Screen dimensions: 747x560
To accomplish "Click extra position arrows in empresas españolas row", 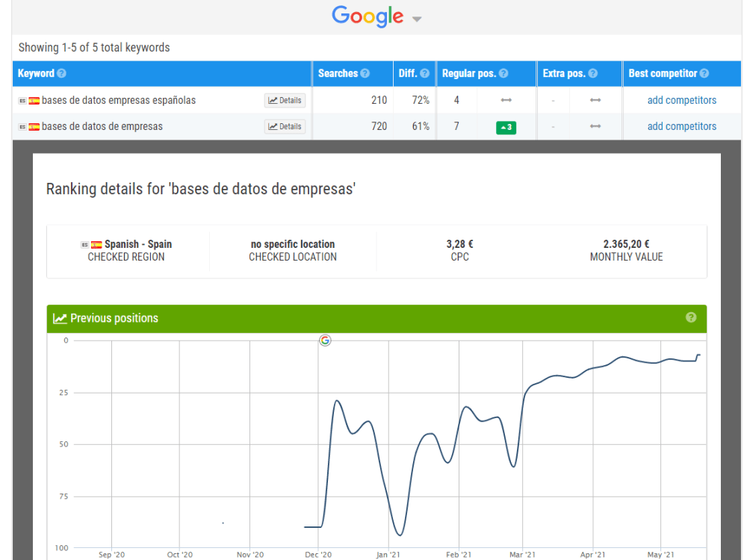I will [x=595, y=100].
